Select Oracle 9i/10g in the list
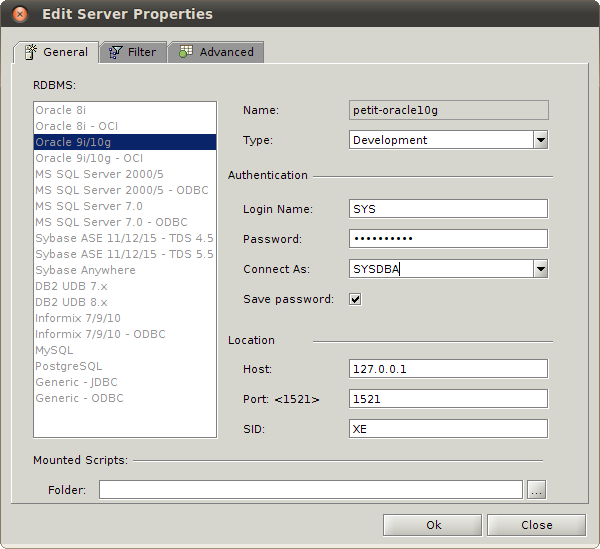The width and height of the screenshot is (600, 549). point(125,142)
